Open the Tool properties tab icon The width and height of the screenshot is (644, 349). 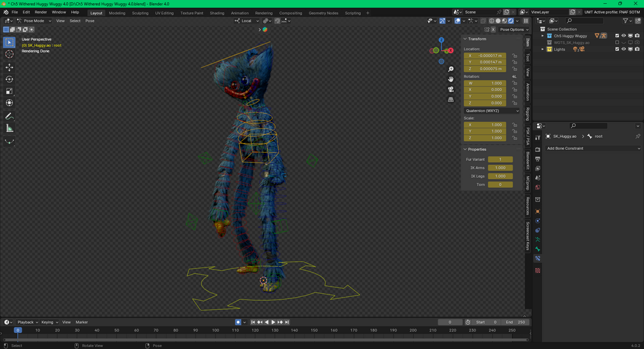pos(538,138)
